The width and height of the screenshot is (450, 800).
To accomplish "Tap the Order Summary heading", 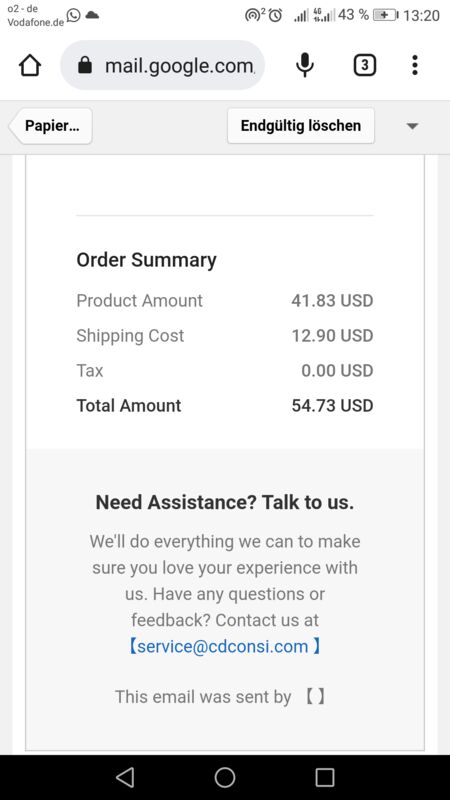I will pos(146,260).
